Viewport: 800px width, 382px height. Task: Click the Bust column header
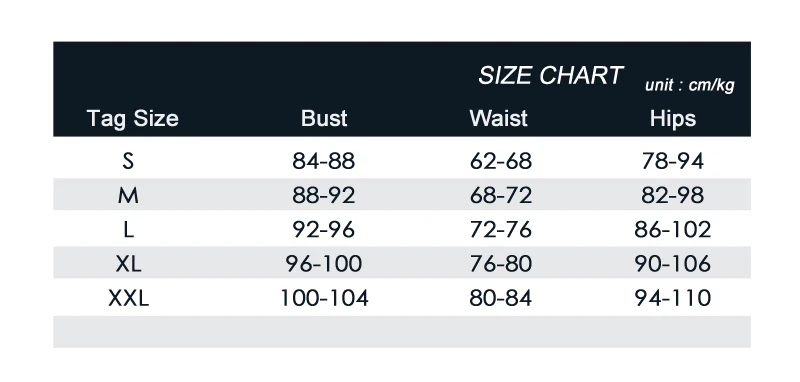point(324,118)
